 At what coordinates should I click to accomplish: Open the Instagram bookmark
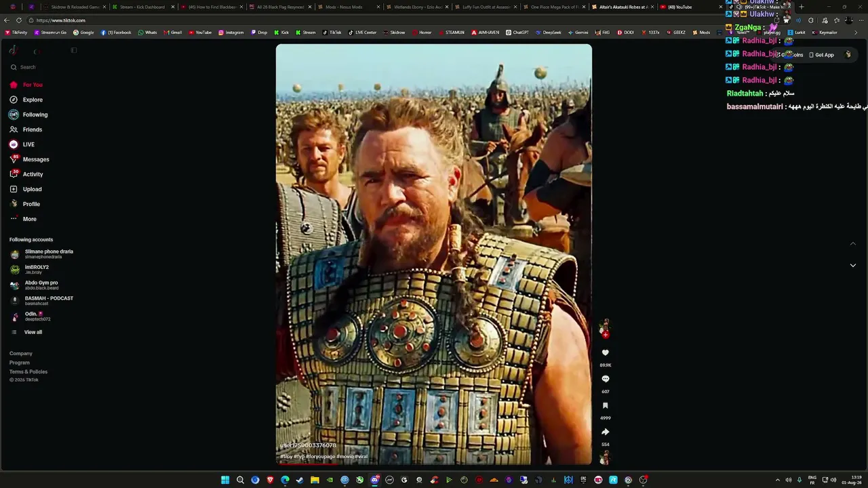click(231, 33)
